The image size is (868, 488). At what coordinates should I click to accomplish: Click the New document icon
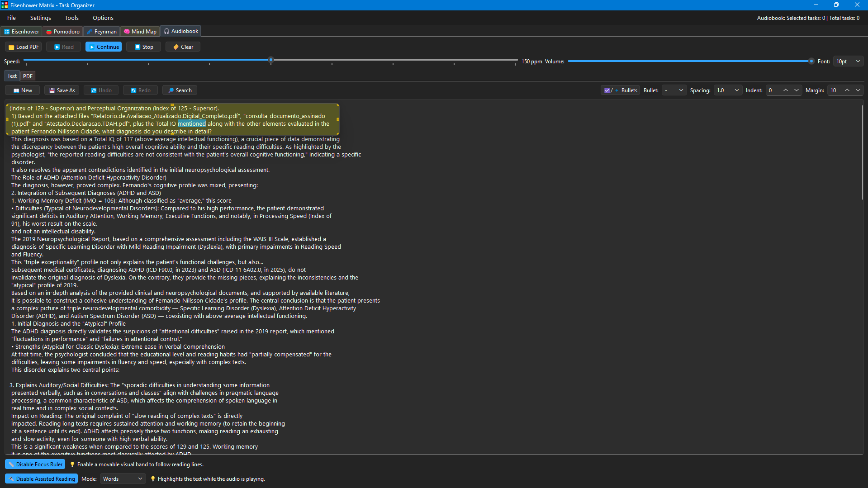16,90
